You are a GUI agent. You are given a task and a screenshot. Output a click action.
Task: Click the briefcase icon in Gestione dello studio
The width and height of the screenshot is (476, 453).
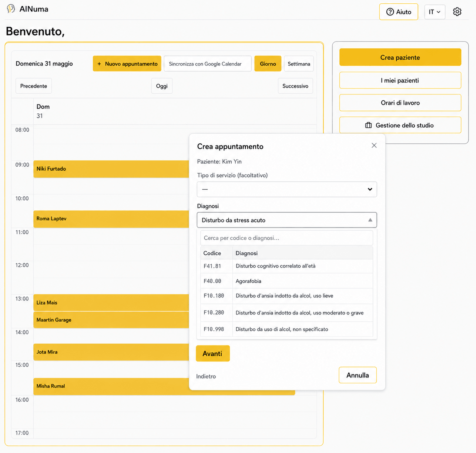368,125
